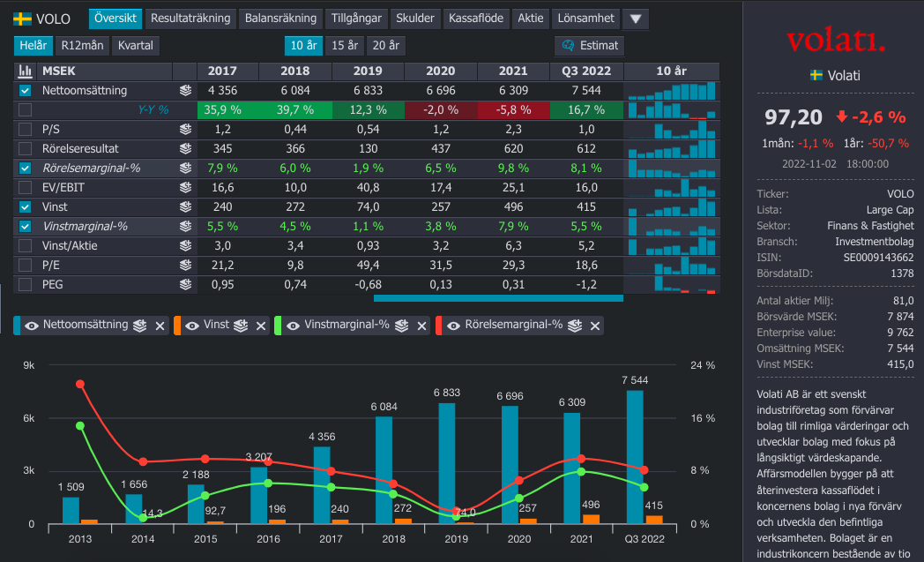The width and height of the screenshot is (924, 562).
Task: Open the Balansräkning tab
Action: (x=280, y=19)
